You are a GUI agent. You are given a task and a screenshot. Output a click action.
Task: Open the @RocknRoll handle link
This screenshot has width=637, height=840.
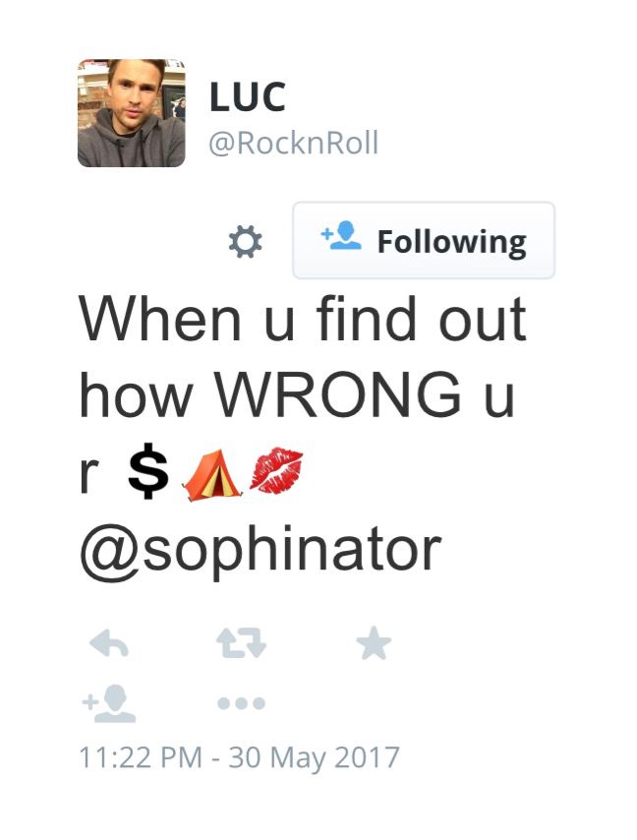[293, 143]
